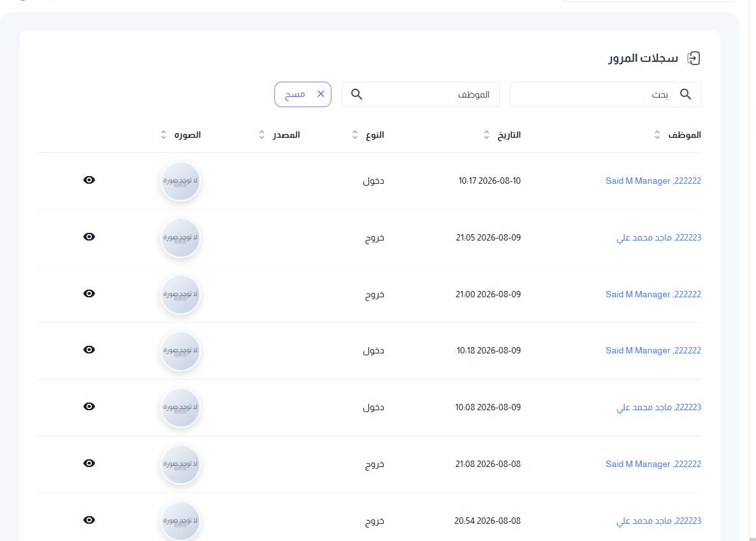Screen dimensions: 756x541
Task: Sort table by الصوره column arrows
Action: 163,135
